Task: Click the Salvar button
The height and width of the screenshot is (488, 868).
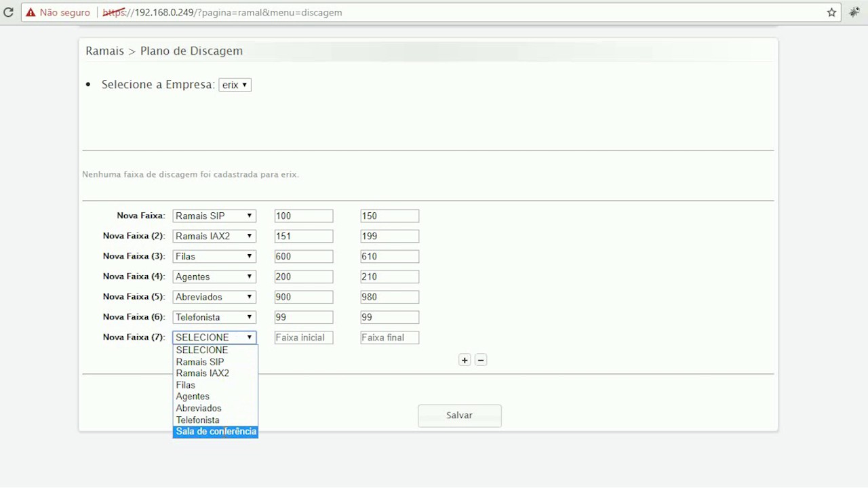Action: click(460, 415)
